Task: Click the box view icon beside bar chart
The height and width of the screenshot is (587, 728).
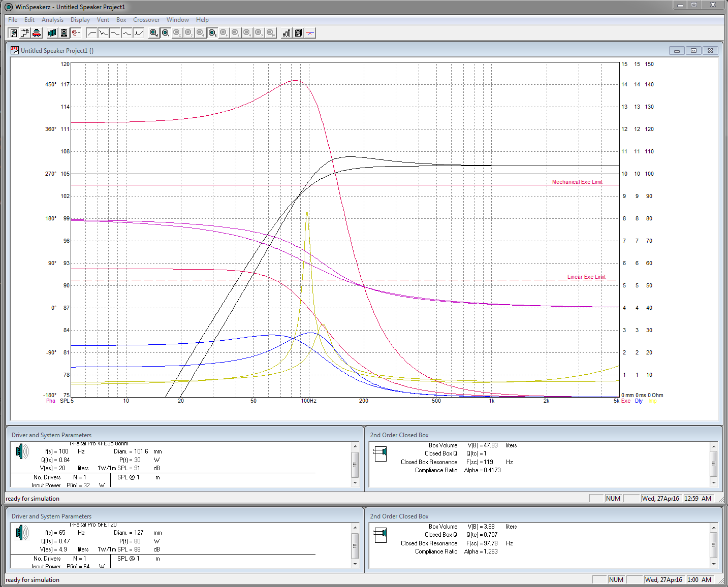Action: tap(298, 33)
